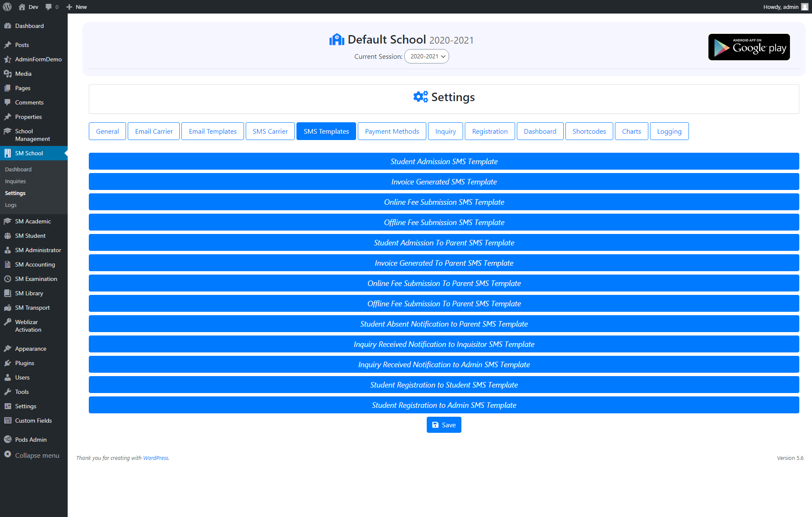This screenshot has height=517, width=812.
Task: Select the Plugins icon
Action: click(8, 363)
